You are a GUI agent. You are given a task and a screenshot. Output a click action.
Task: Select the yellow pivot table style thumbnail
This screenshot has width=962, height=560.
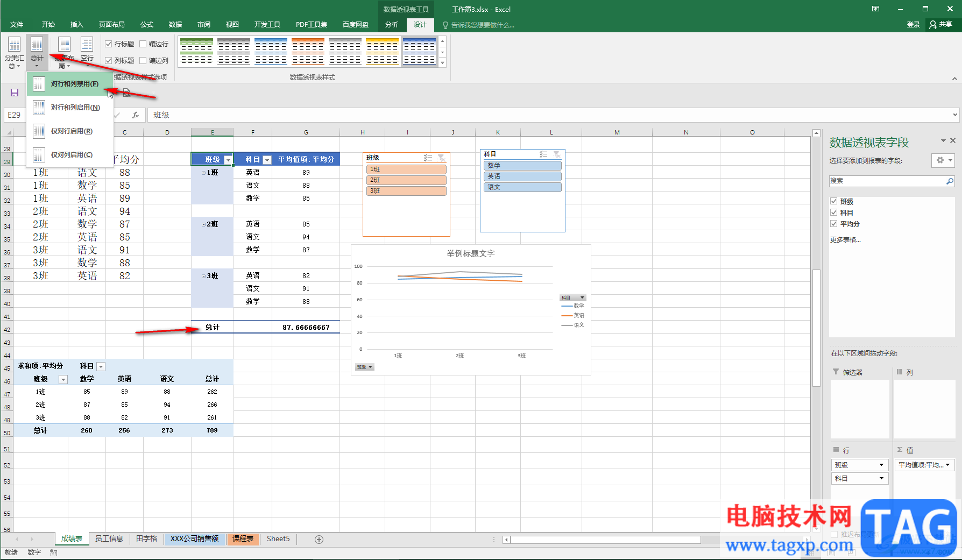click(382, 51)
